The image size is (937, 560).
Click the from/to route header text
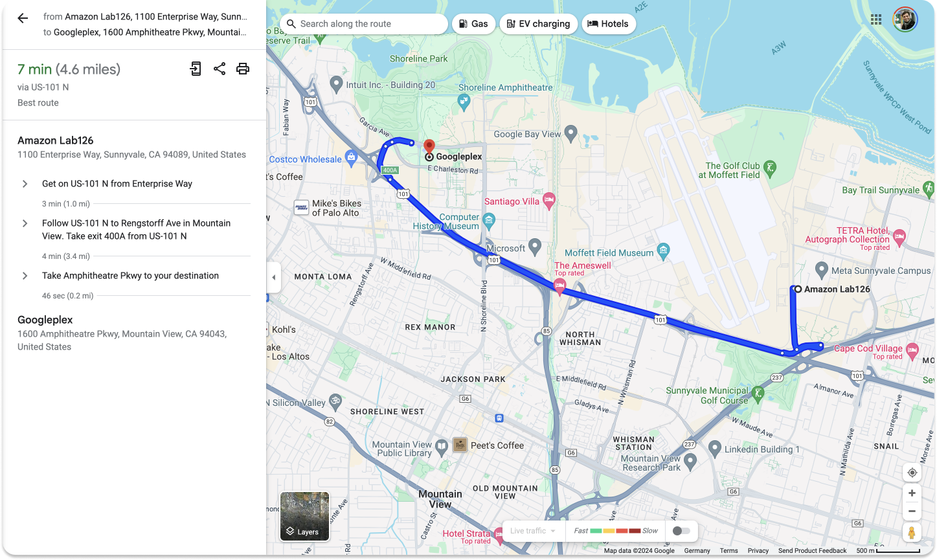145,25
